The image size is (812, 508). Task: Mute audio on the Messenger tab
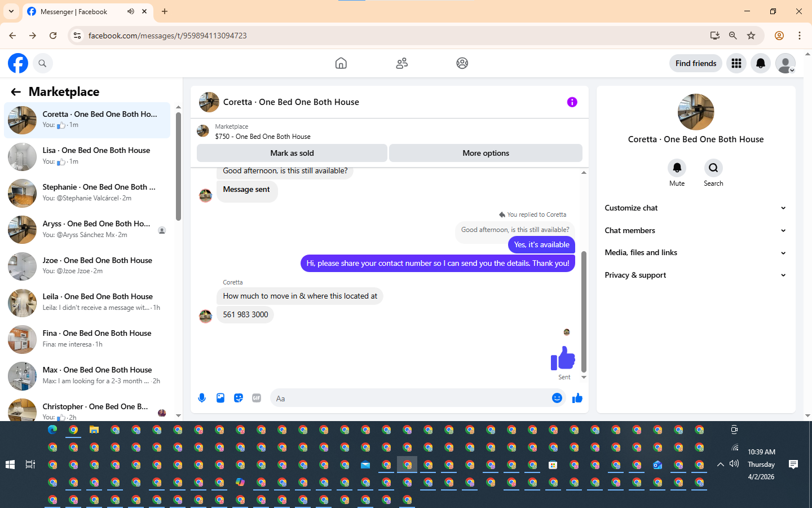click(131, 11)
